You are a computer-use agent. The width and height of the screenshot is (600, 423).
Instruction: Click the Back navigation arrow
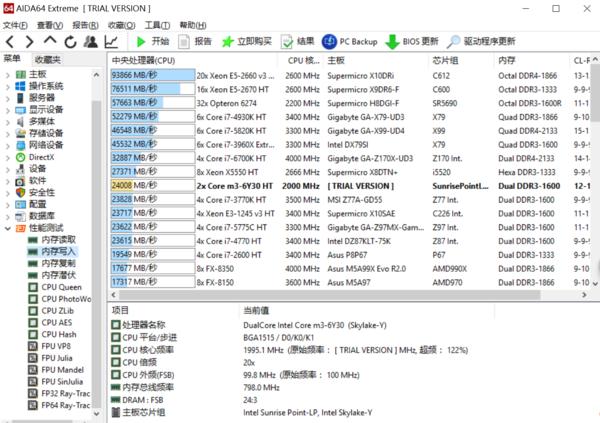click(10, 41)
